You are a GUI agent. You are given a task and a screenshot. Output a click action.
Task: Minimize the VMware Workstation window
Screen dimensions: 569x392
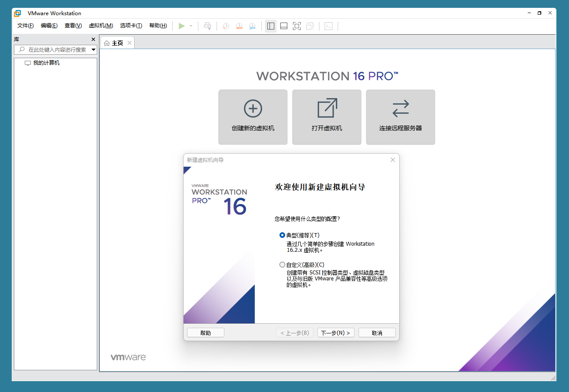coord(529,13)
